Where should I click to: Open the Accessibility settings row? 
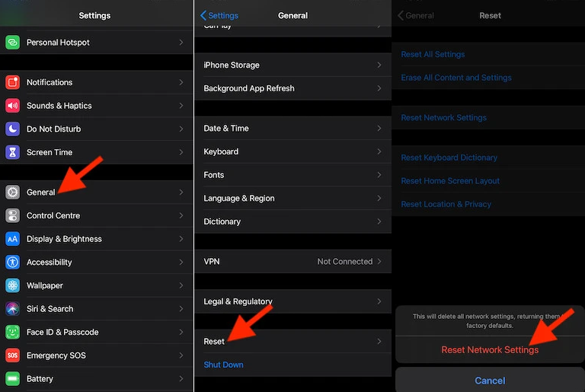tap(50, 263)
